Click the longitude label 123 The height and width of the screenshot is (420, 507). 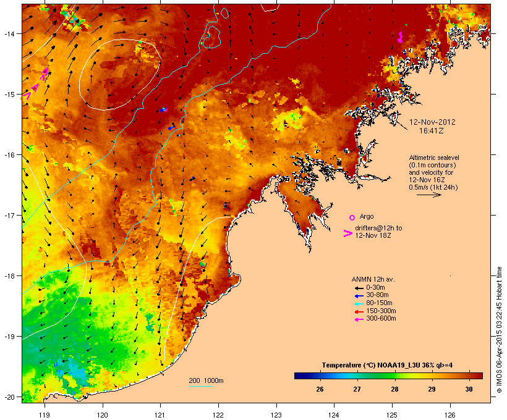click(276, 415)
